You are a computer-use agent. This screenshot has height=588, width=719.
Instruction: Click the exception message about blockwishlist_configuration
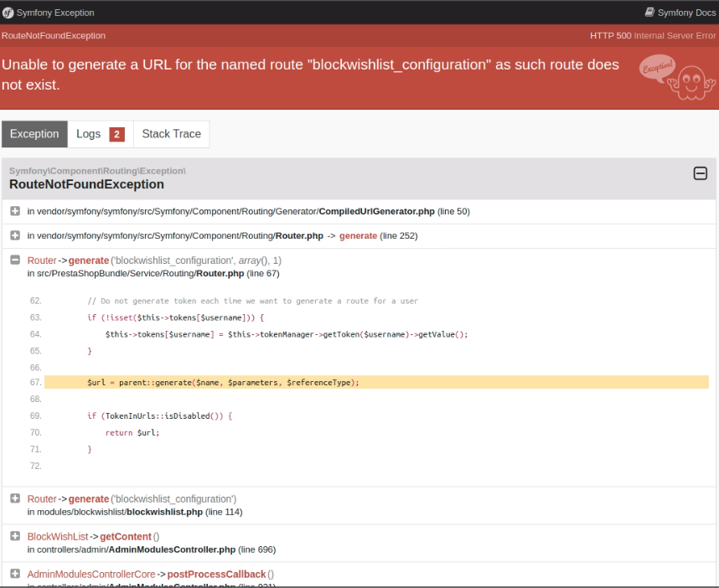pyautogui.click(x=310, y=75)
